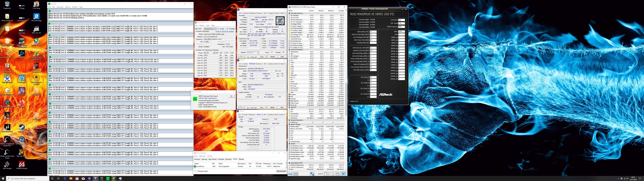
Task: Expand Socket #1 selection dropdown
Action: [253, 52]
